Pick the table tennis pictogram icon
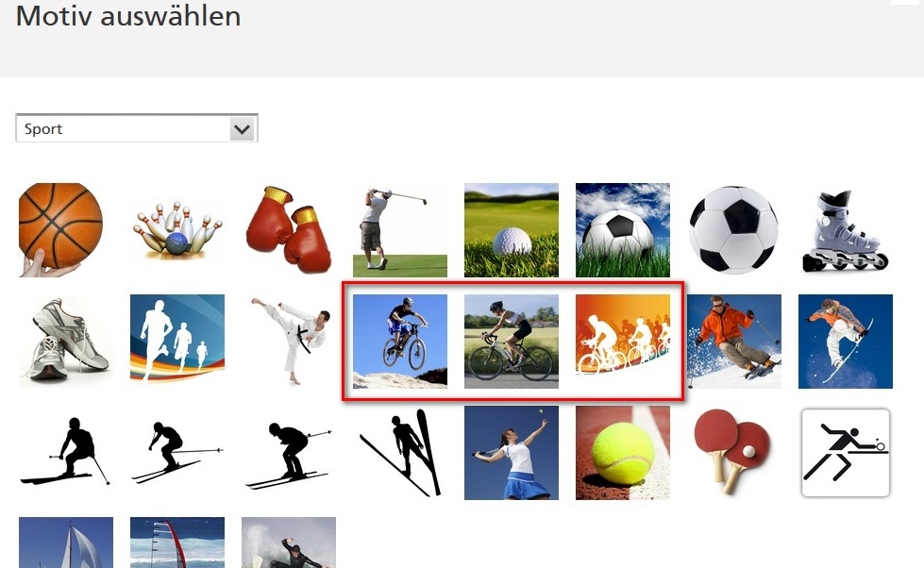Screen dimensions: 924x568 click(x=846, y=453)
